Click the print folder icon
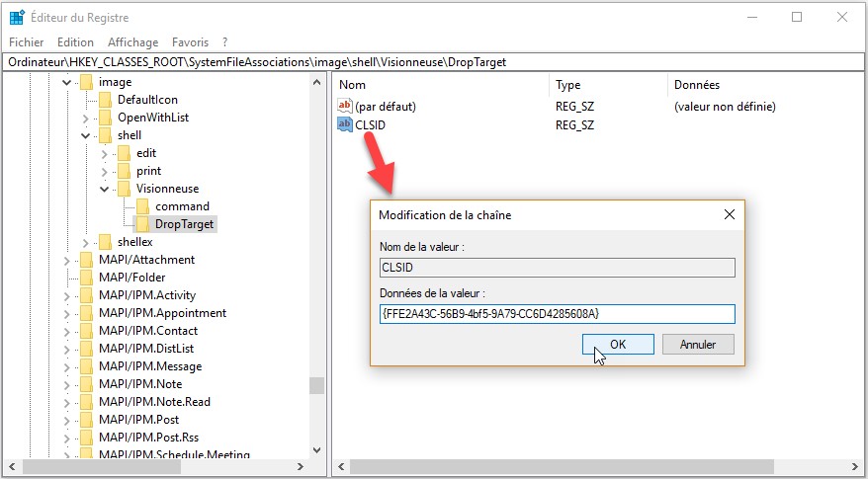The image size is (868, 479). [x=124, y=171]
